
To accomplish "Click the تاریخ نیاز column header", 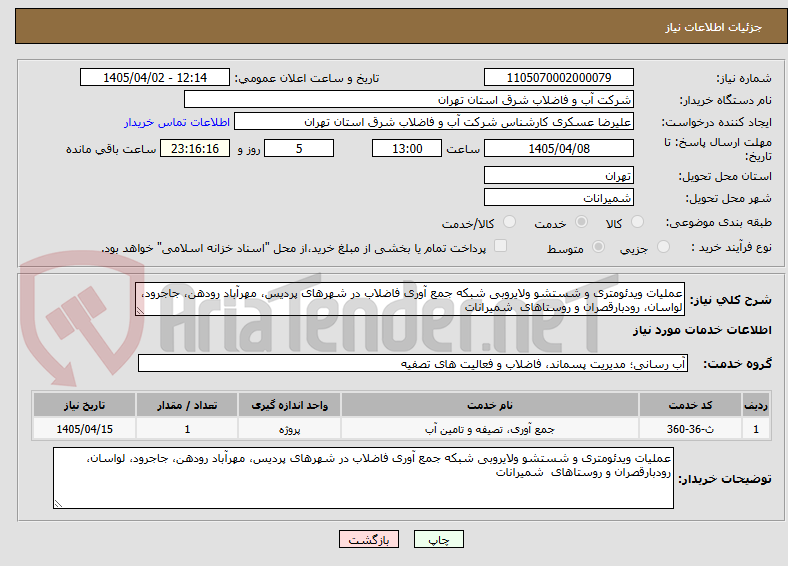I will click(84, 405).
